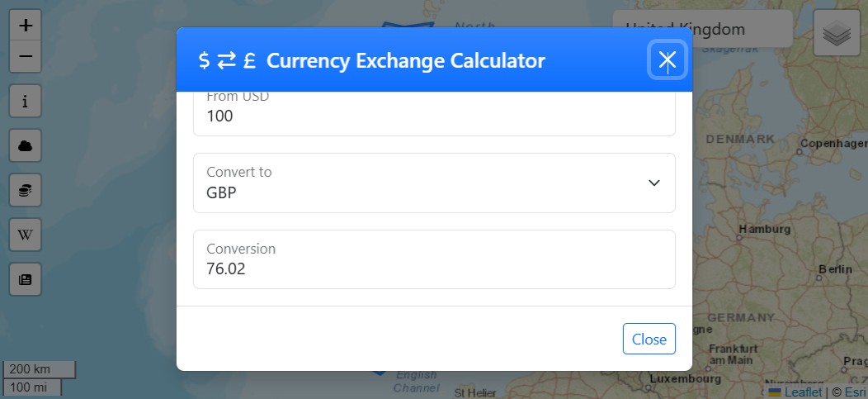
Task: Click the zoom out minus button
Action: point(26,56)
